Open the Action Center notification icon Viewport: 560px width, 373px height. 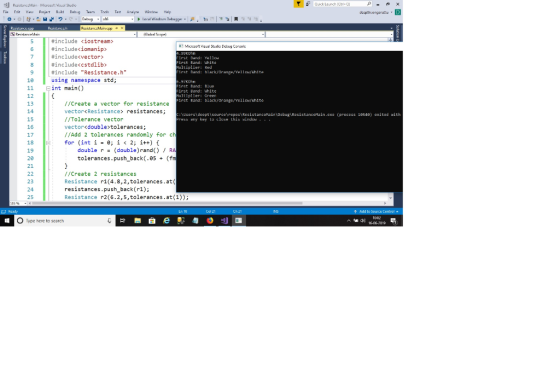point(394,221)
